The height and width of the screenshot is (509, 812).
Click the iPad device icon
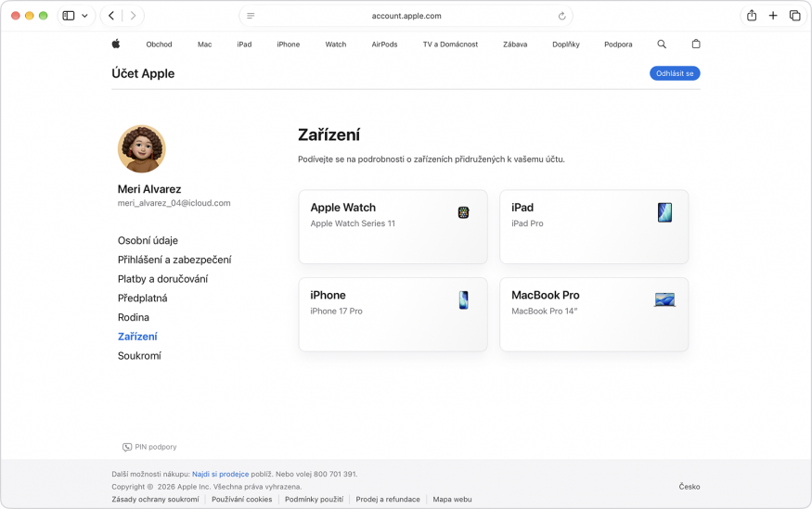665,212
